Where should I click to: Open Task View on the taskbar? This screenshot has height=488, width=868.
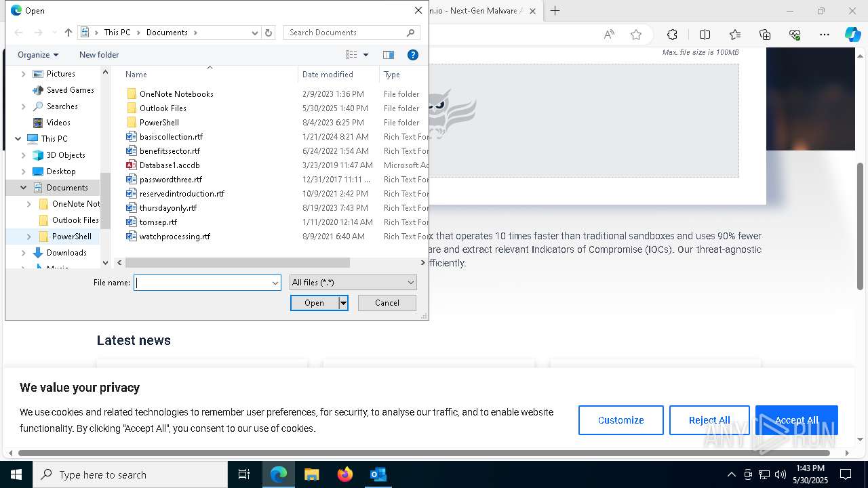tap(244, 474)
